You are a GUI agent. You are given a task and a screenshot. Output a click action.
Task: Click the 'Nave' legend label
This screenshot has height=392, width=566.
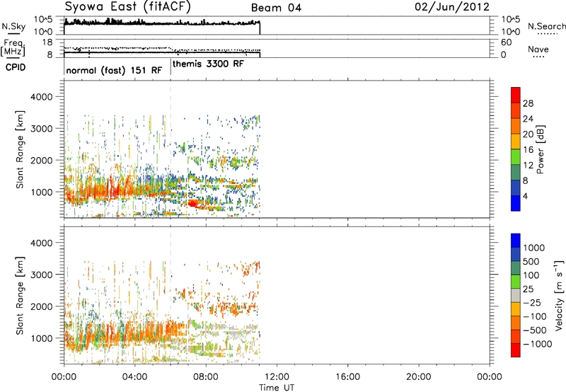(538, 49)
